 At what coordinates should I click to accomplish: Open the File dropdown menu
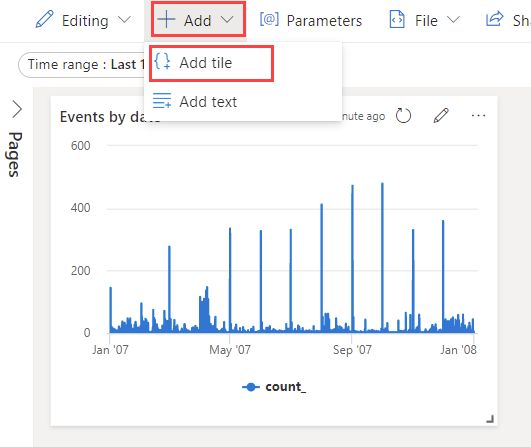click(x=425, y=20)
